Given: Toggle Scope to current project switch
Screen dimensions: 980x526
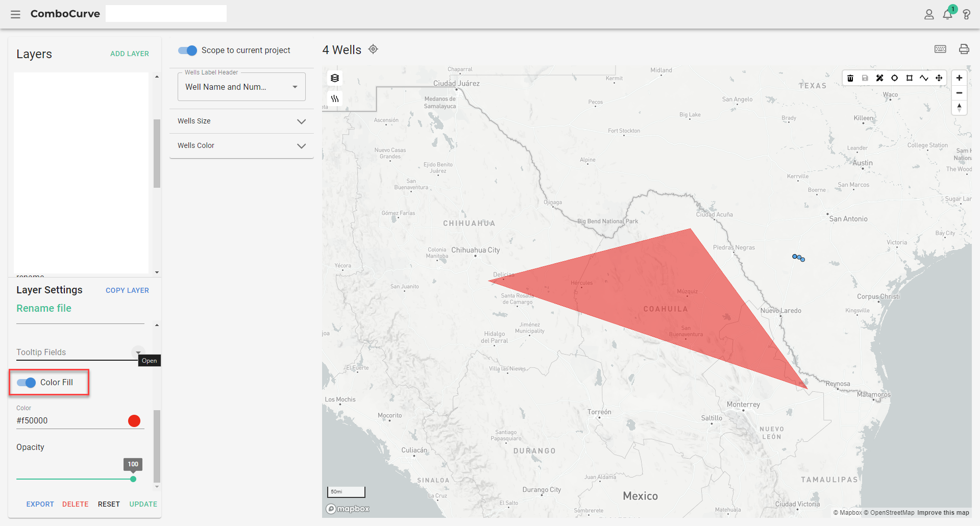Looking at the screenshot, I should pyautogui.click(x=187, y=51).
